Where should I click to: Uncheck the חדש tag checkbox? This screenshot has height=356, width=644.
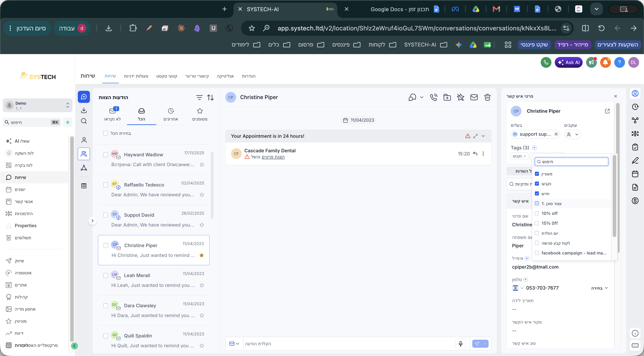pyautogui.click(x=537, y=193)
